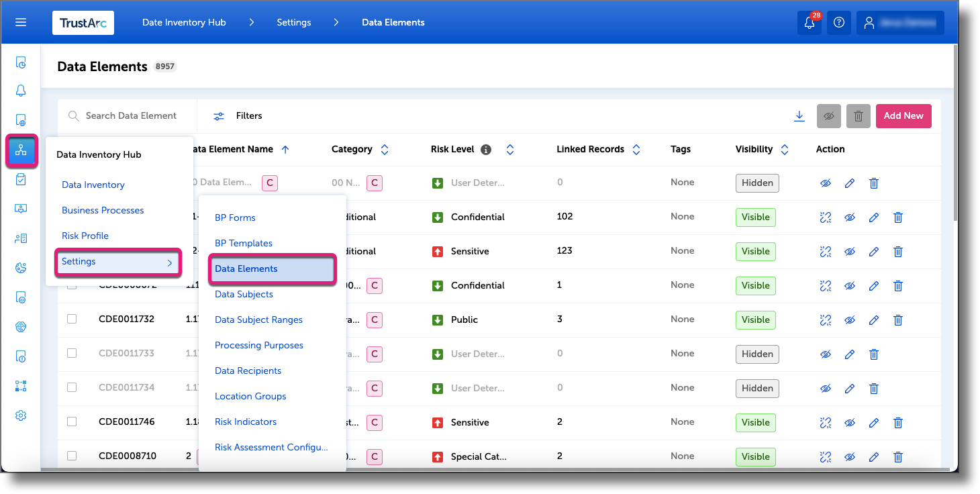Sort by Linked Records column
The image size is (980, 494).
636,149
